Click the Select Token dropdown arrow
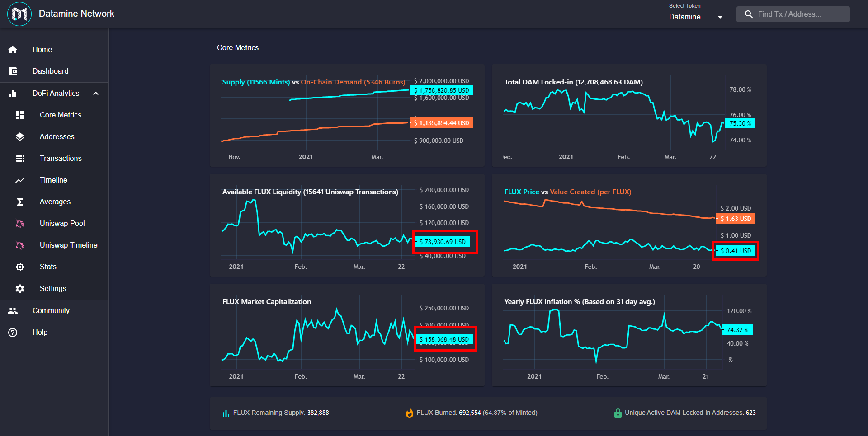 coord(720,18)
